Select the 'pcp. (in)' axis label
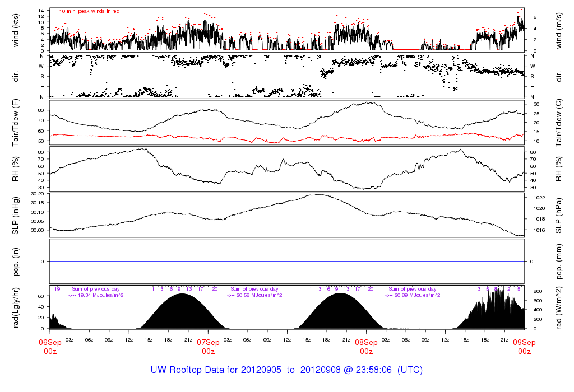The image size is (574, 392). [16, 261]
